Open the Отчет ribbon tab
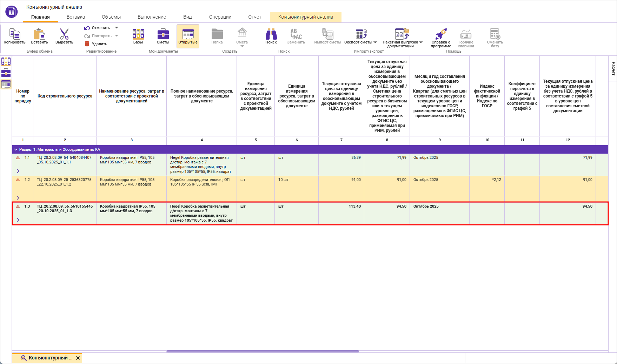 click(255, 17)
